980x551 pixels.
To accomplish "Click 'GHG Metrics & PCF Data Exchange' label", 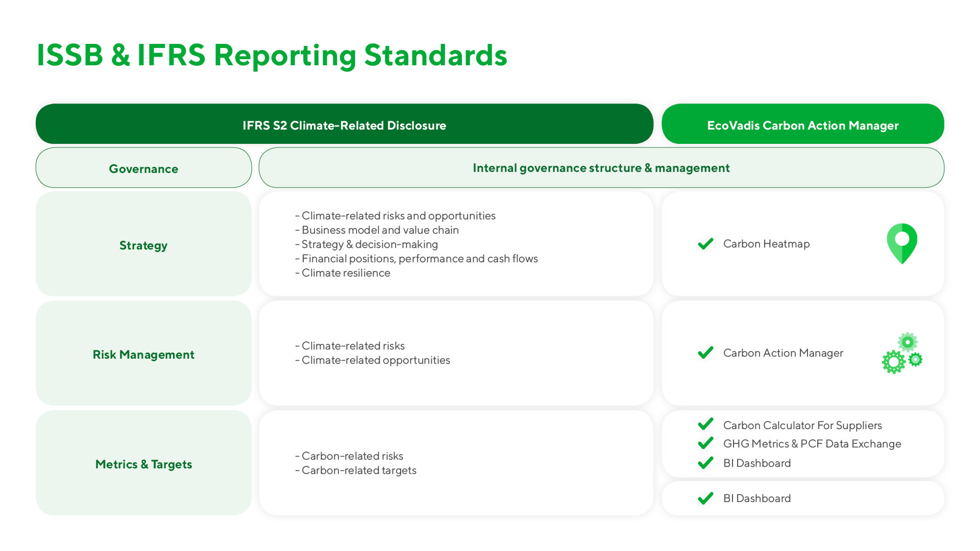I will click(812, 444).
